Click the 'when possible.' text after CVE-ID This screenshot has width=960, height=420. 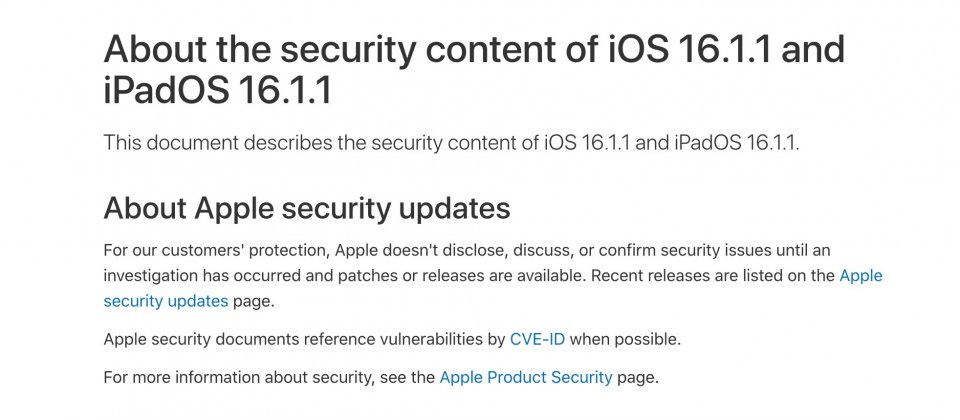pyautogui.click(x=624, y=339)
